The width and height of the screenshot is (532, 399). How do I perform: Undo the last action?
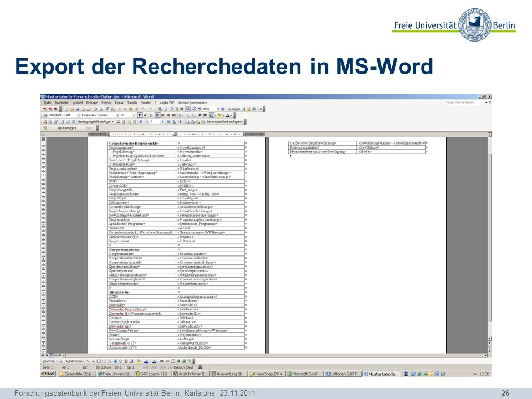pyautogui.click(x=143, y=109)
